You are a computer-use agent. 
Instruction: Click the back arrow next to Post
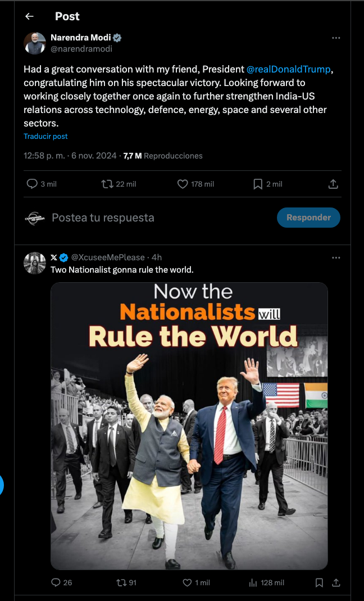(x=29, y=17)
